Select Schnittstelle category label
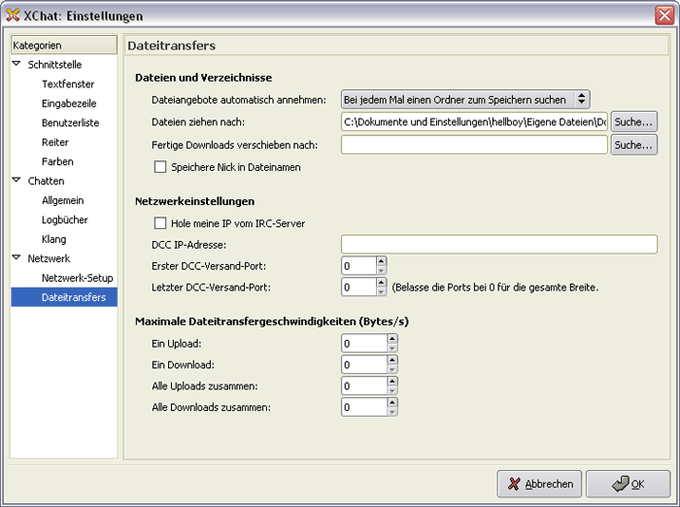 [x=55, y=65]
